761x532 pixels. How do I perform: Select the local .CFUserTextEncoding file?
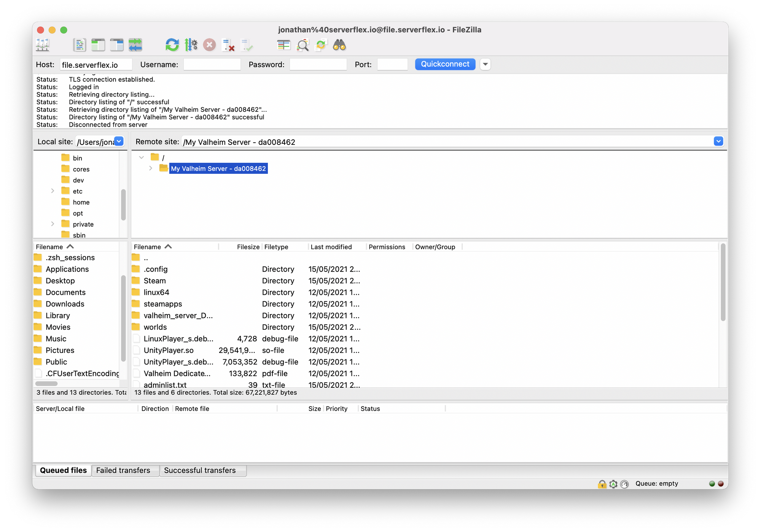82,374
